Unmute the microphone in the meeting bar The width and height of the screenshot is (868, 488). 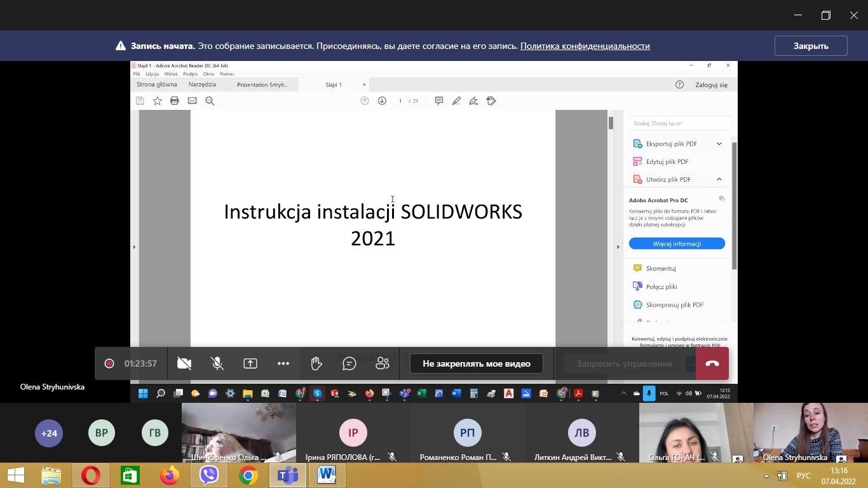tap(217, 363)
